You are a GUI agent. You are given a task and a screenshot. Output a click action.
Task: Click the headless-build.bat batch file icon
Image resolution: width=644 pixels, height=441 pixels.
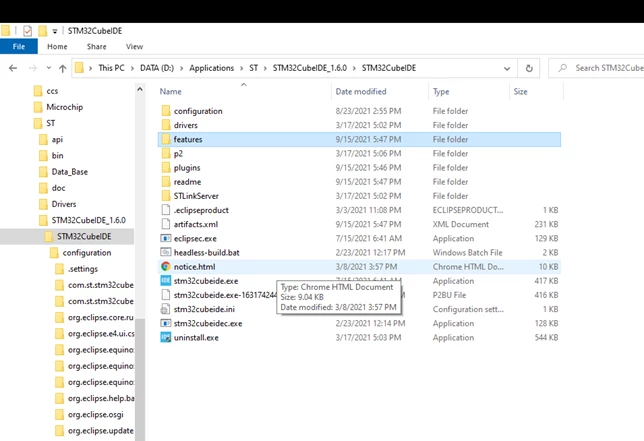point(166,252)
